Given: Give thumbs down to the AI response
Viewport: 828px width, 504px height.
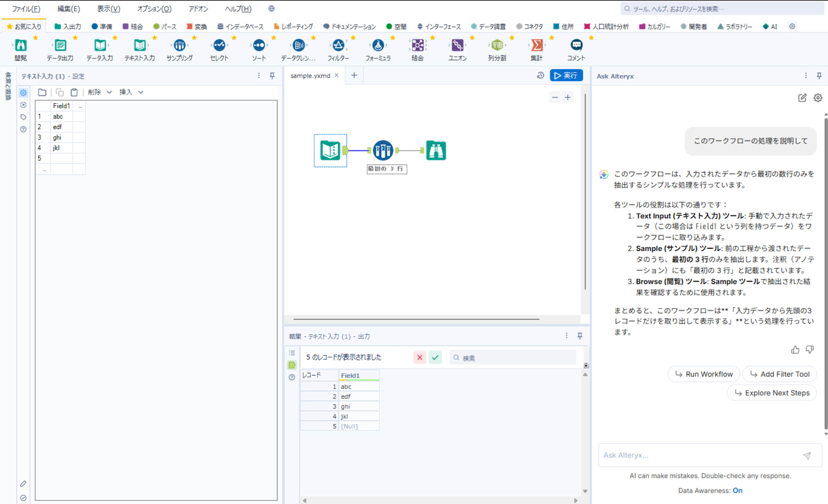Looking at the screenshot, I should pyautogui.click(x=810, y=350).
